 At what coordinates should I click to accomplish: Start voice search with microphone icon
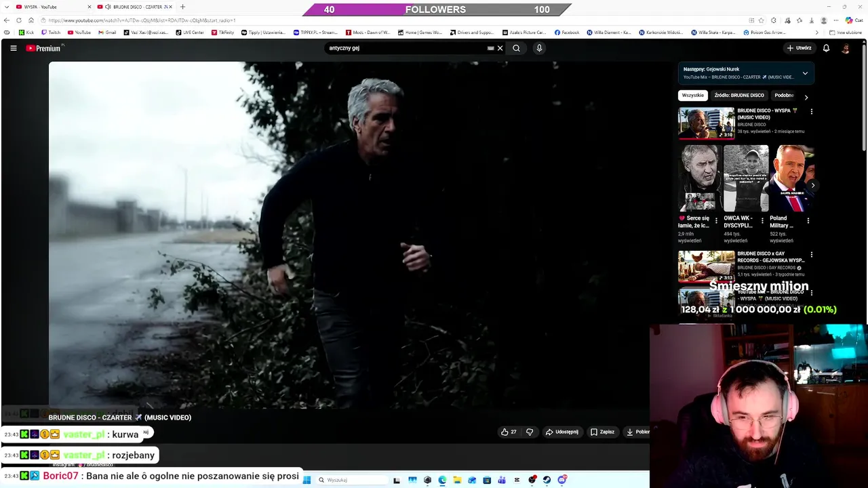point(539,48)
